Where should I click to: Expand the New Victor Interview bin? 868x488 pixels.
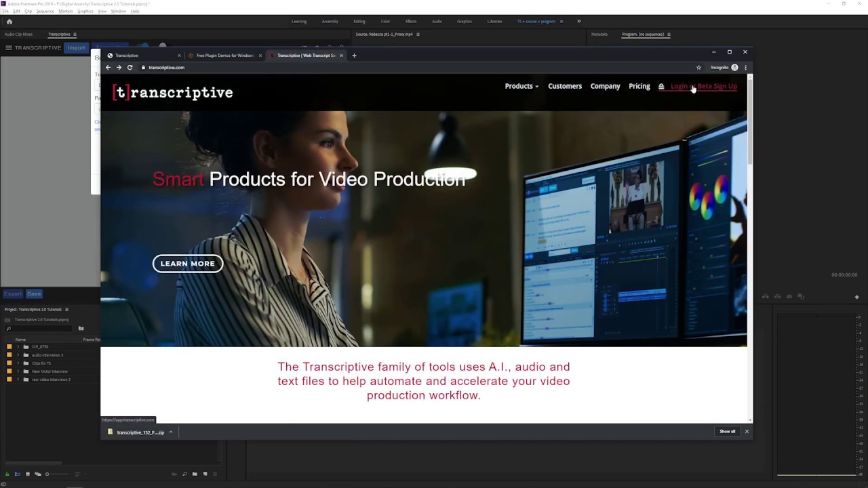pyautogui.click(x=18, y=371)
